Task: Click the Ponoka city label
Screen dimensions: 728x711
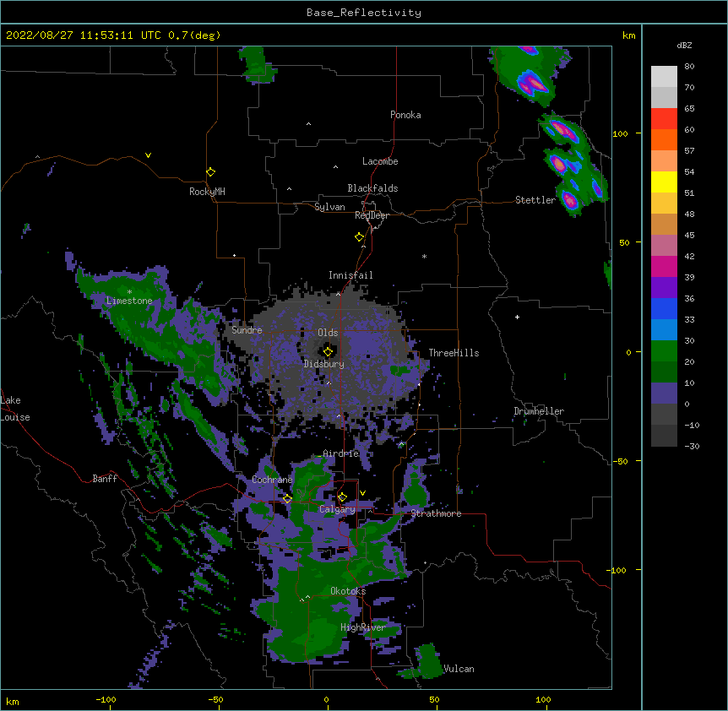Action: (405, 115)
